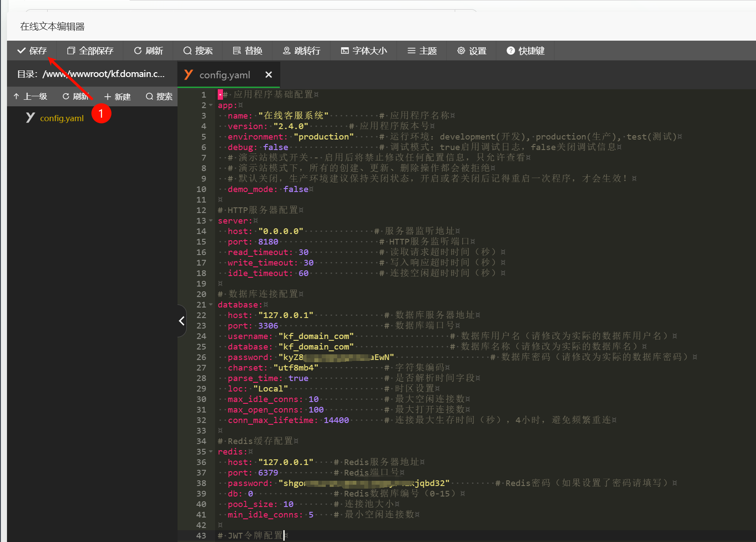The height and width of the screenshot is (542, 756).
Task: Fold the server section at line 13
Action: pyautogui.click(x=211, y=221)
